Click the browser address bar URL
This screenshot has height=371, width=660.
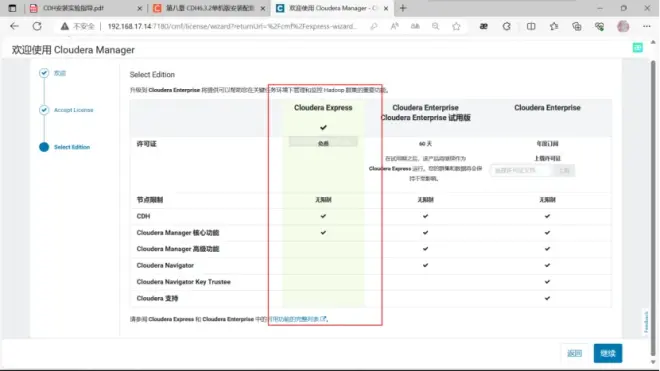coord(232,26)
